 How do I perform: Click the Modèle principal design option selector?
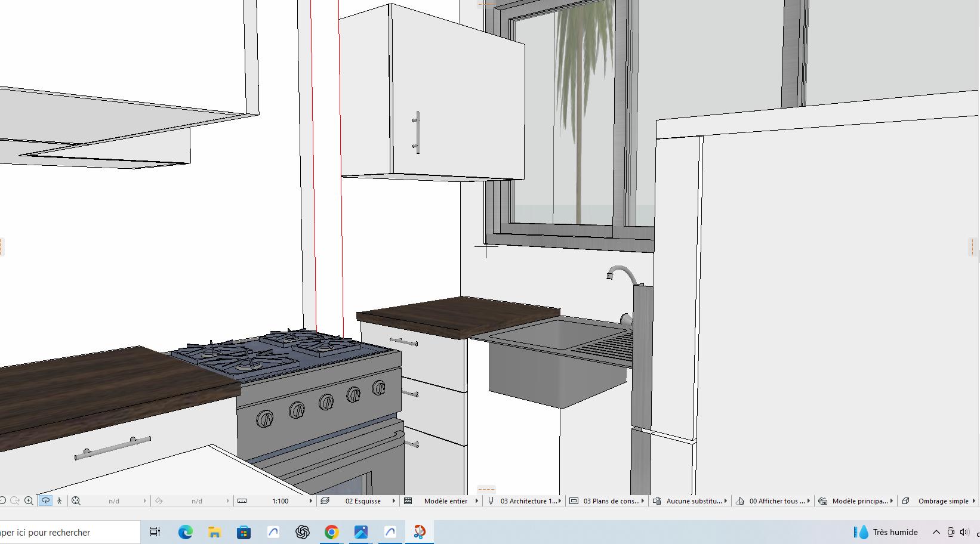click(859, 501)
